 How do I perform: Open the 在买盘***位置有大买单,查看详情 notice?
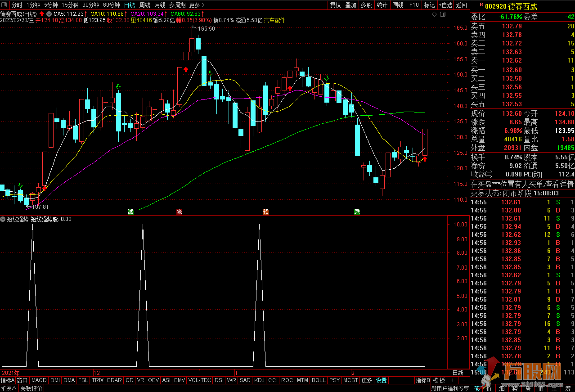[x=522, y=184]
